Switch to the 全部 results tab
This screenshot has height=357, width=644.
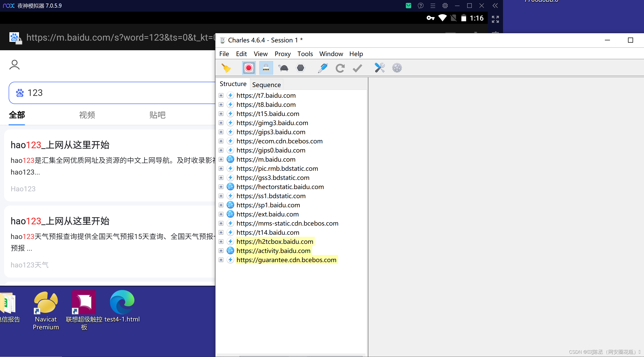click(17, 115)
